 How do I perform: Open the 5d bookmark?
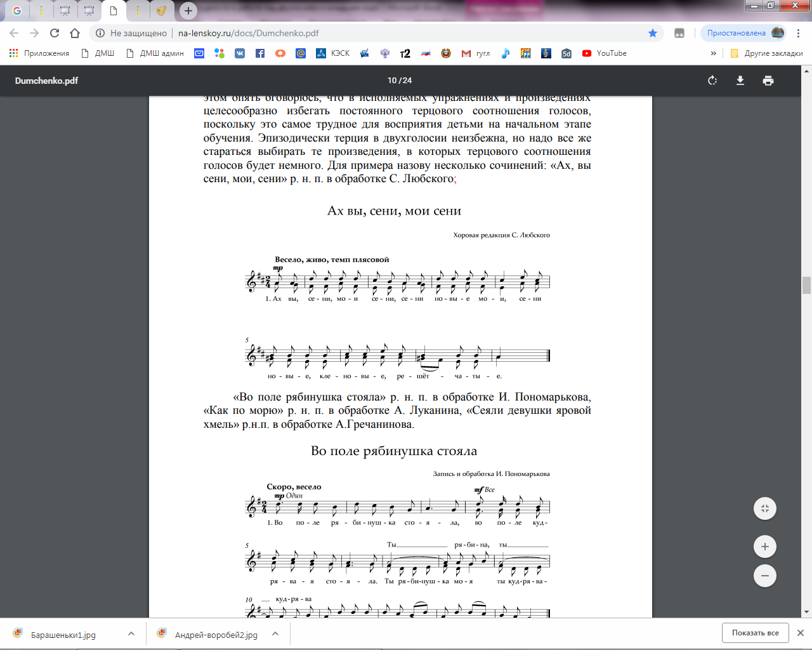[x=566, y=53]
